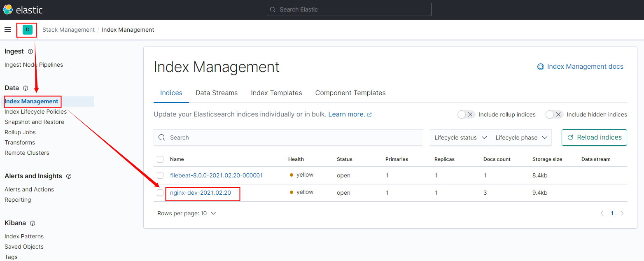The width and height of the screenshot is (644, 261).
Task: Open Ingest Node Pipelines in sidebar
Action: [x=34, y=65]
